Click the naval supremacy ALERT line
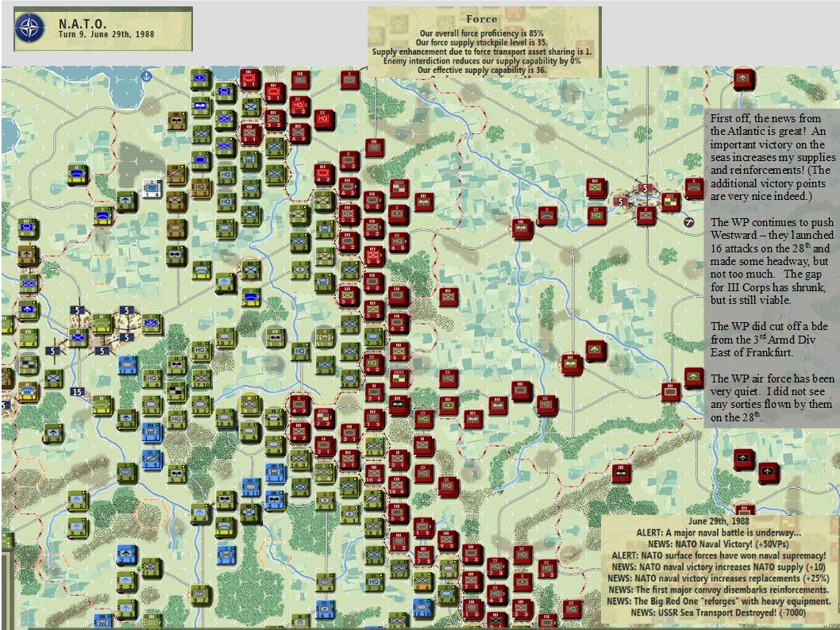 pos(719,555)
